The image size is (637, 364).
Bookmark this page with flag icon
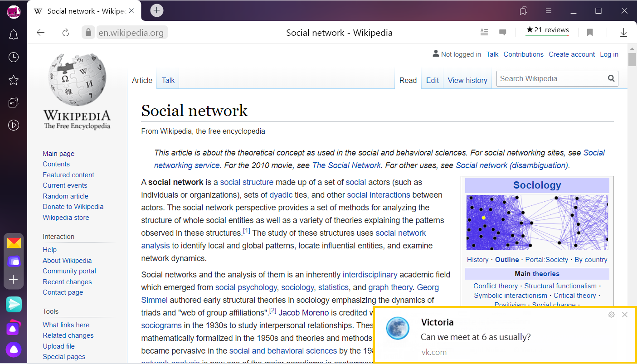[x=590, y=32]
